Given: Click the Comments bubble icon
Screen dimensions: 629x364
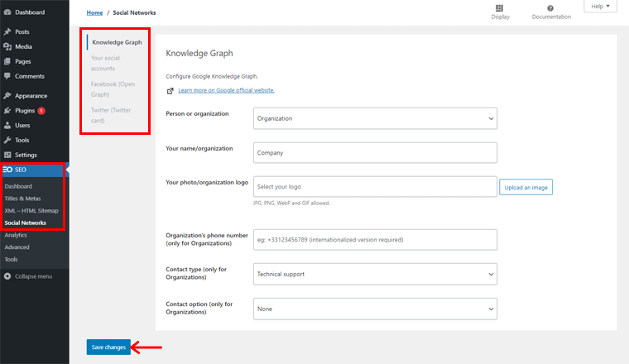Looking at the screenshot, I should [7, 76].
